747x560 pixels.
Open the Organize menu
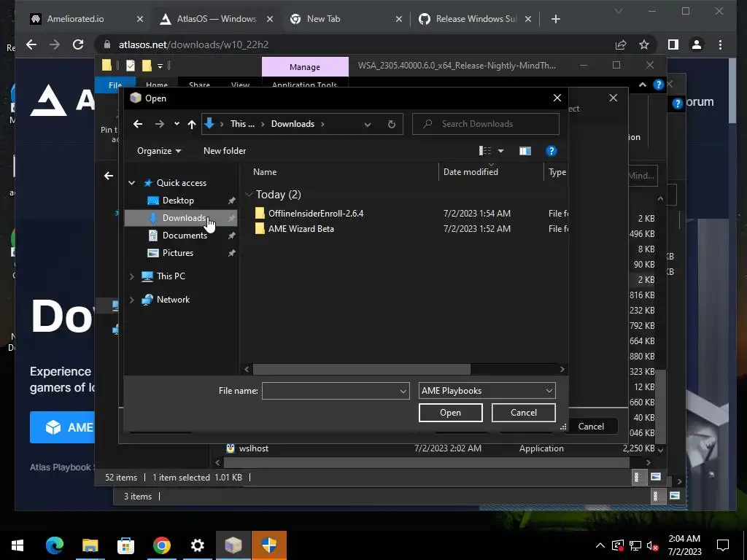158,151
